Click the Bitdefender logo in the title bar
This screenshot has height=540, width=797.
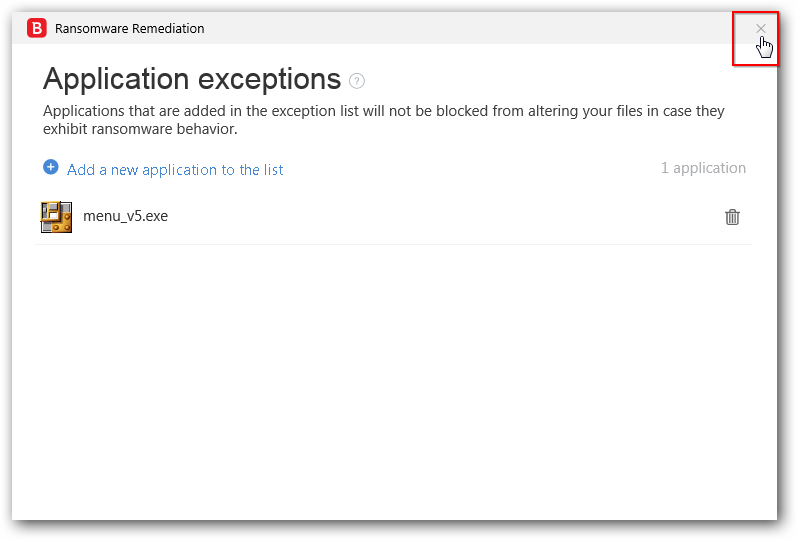pos(37,29)
